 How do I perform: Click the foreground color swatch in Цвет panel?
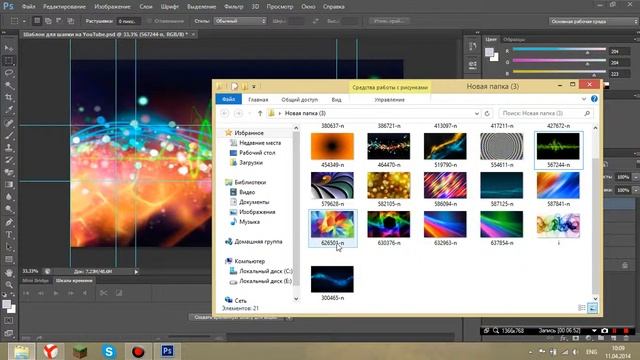[489, 52]
